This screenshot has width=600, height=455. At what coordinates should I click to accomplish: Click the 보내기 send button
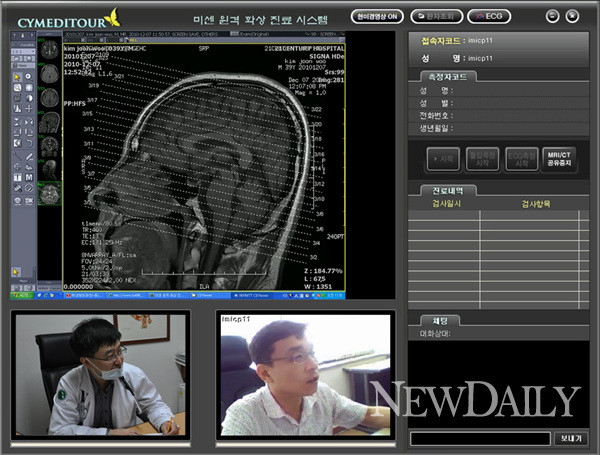point(571,439)
